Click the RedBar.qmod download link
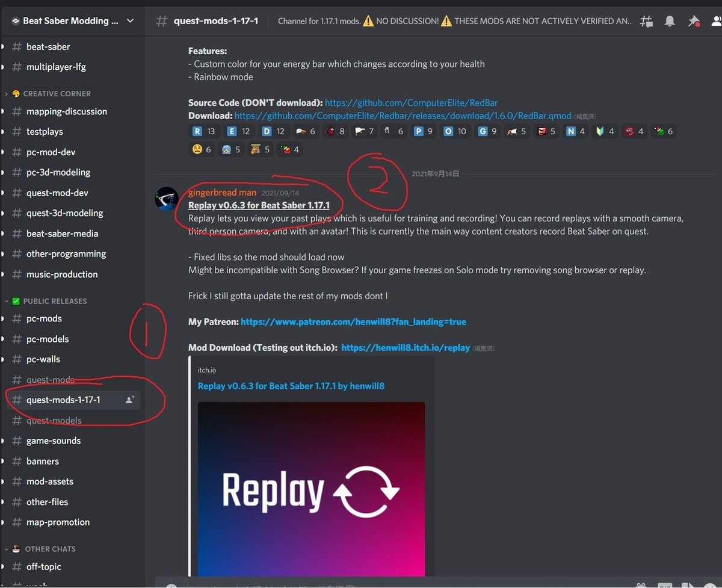Screen dimensions: 722x588 (x=403, y=116)
